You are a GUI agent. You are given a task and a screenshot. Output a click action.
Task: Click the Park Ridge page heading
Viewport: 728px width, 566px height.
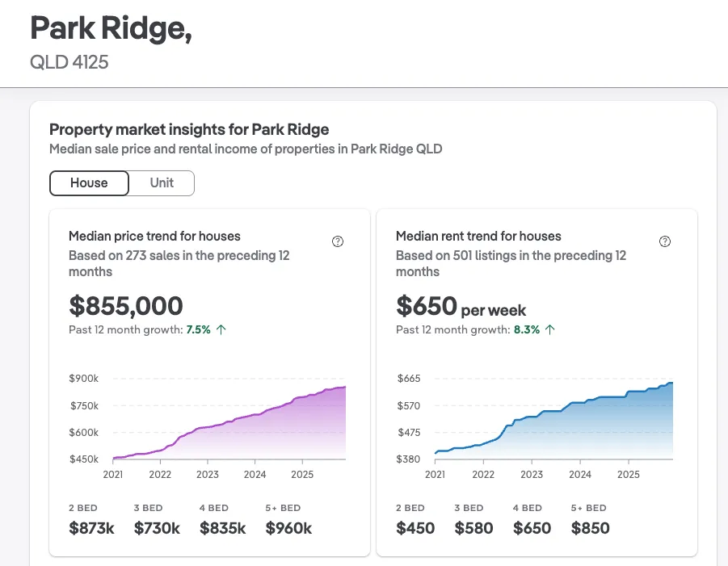111,29
